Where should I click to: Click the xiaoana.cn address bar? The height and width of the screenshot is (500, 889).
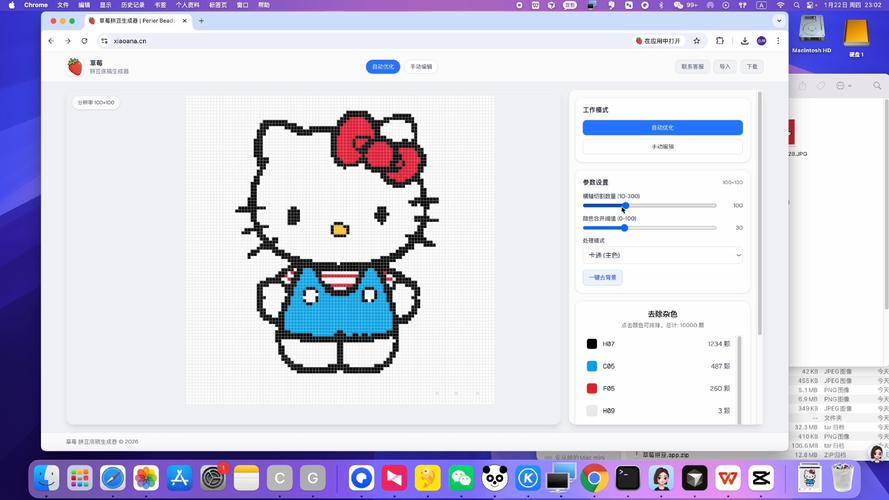(363, 41)
